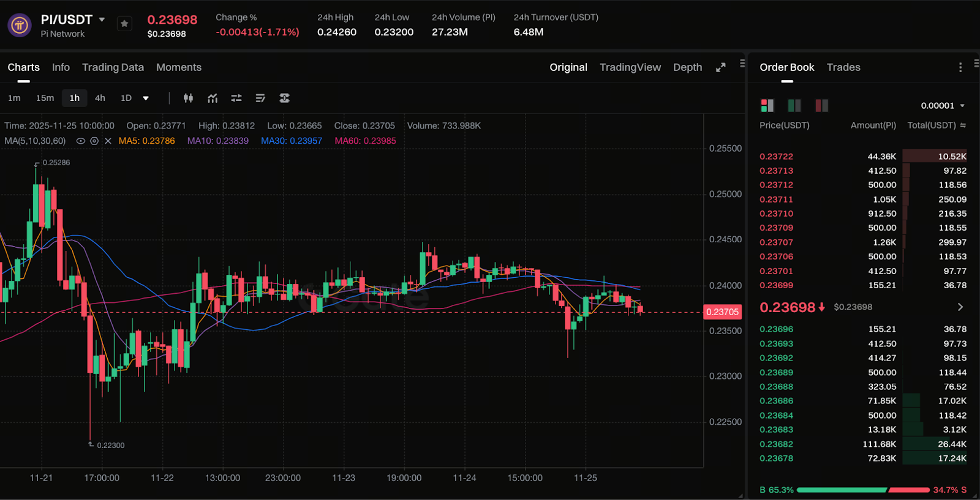Click the drag handle icon beside the Order Book panel
Viewport: 980px width, 500px height.
coord(976,63)
